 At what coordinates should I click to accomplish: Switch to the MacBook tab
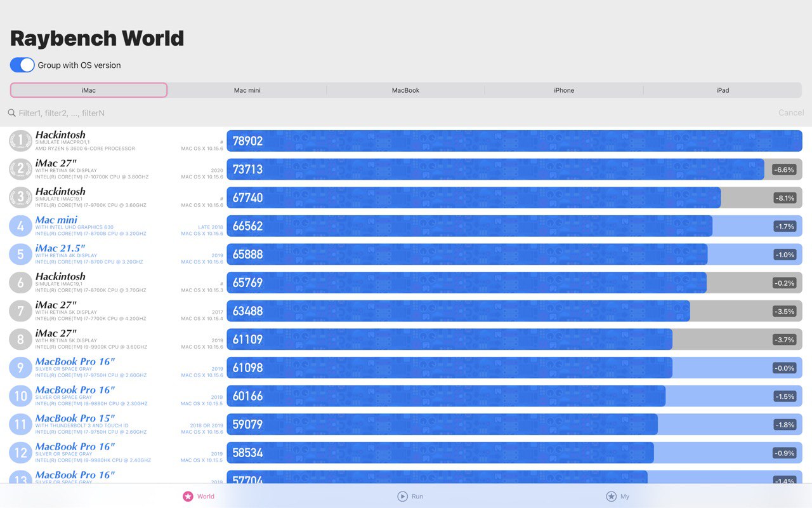406,90
